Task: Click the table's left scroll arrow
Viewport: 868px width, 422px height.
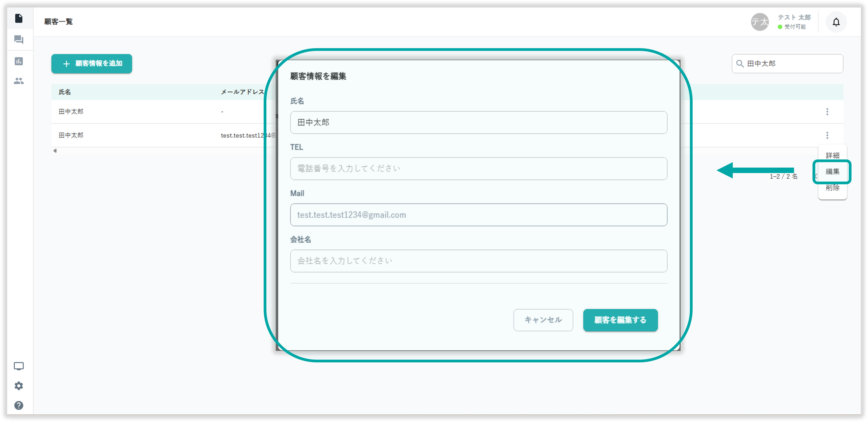Action: (x=55, y=151)
